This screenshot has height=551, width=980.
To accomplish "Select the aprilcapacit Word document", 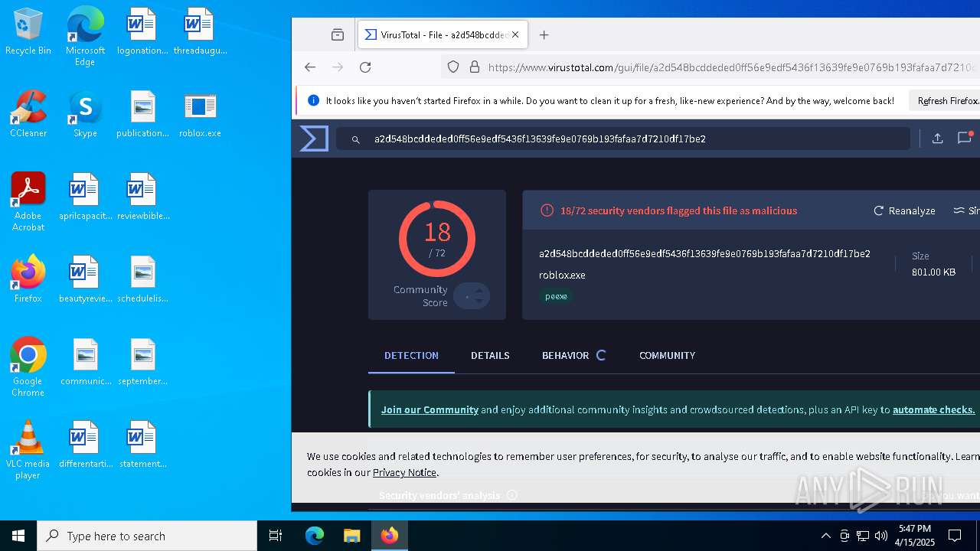I will 85,197.
